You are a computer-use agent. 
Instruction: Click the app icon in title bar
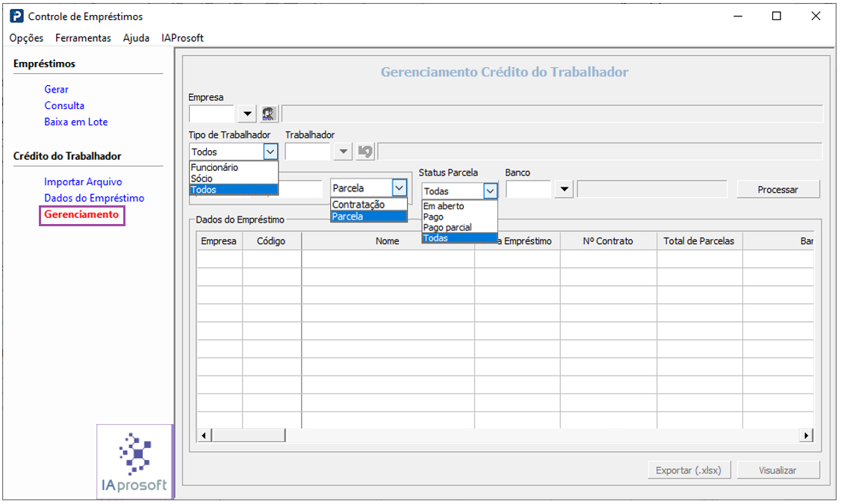(16, 16)
